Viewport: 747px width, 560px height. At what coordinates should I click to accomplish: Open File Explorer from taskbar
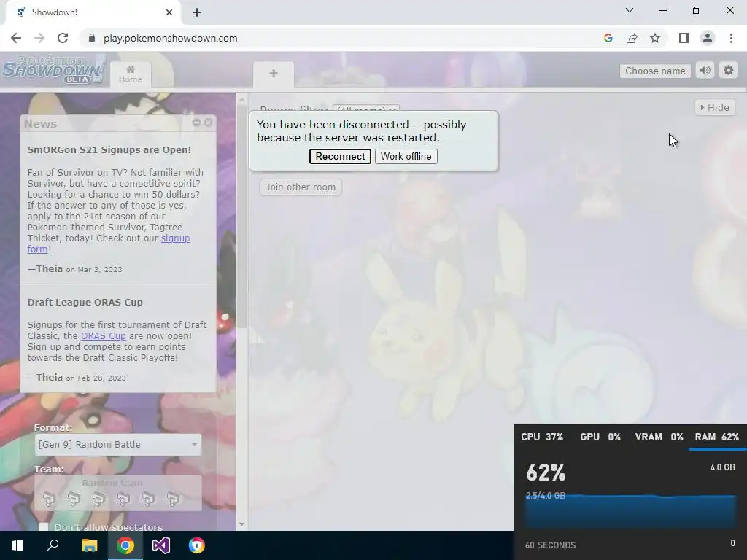pos(89,545)
